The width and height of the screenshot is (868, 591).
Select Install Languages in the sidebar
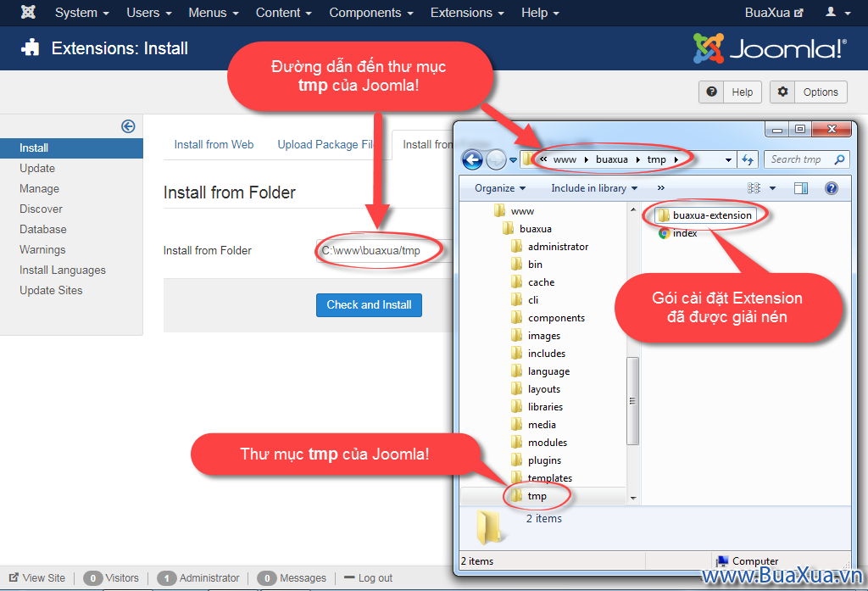pyautogui.click(x=63, y=270)
